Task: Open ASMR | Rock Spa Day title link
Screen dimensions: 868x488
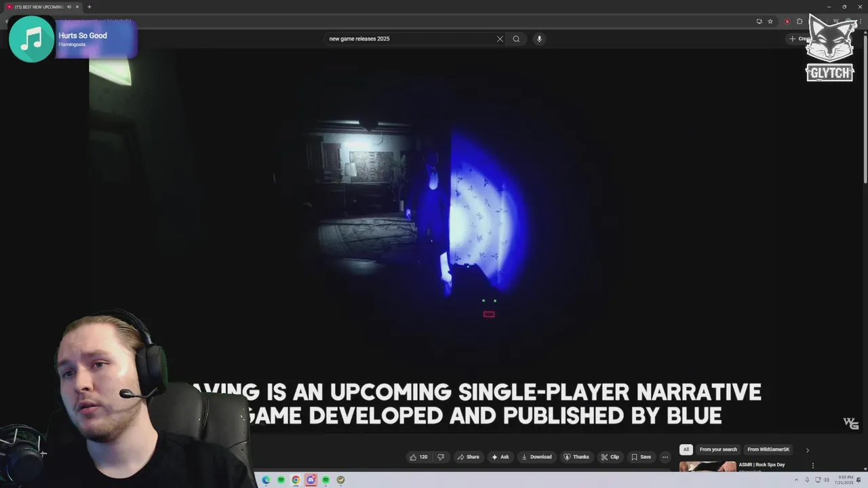Action: (762, 465)
